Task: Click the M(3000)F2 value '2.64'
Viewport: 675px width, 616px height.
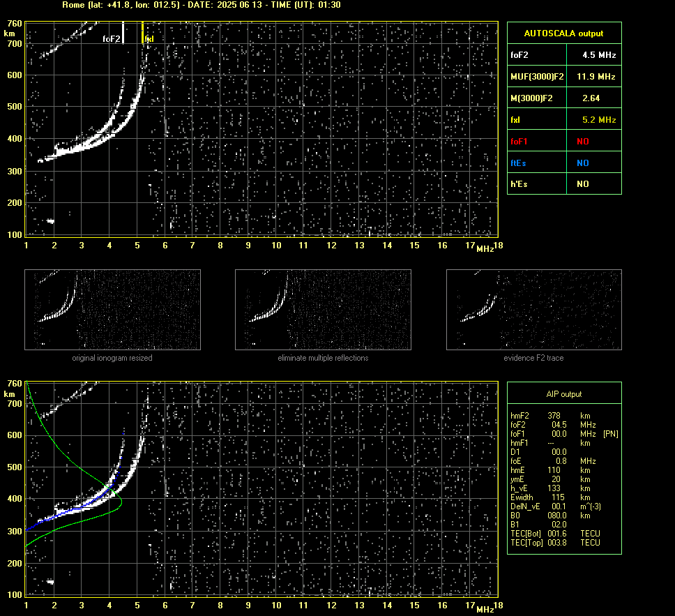Action: (x=591, y=98)
